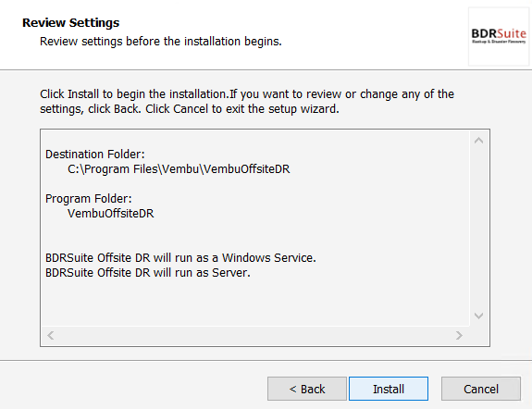Screen dimensions: 532x409
Task: Click the Install button
Action: tap(389, 389)
